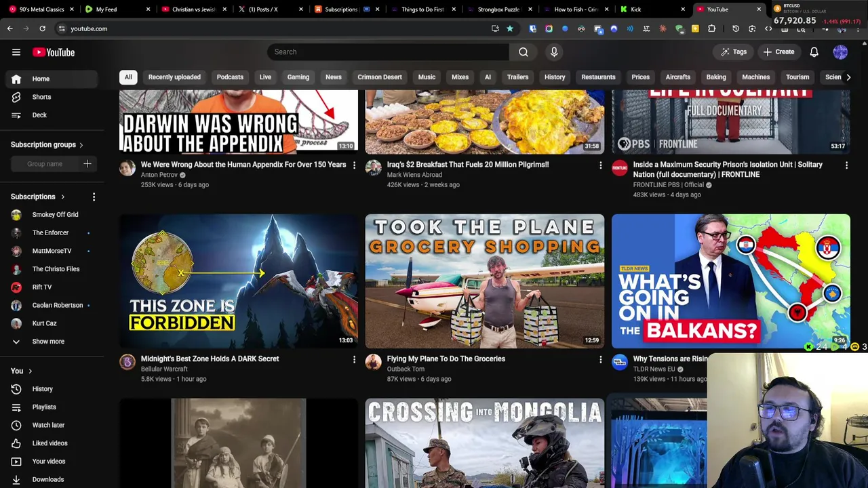Open the browser extensions puzzle icon
The width and height of the screenshot is (868, 488).
711,28
